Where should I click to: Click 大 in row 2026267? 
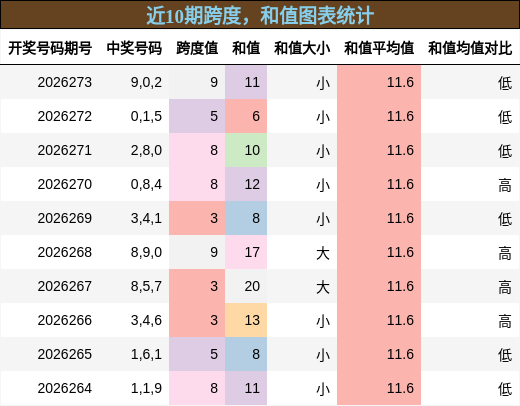323,287
